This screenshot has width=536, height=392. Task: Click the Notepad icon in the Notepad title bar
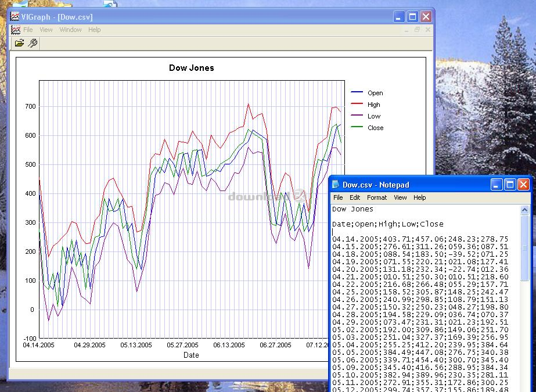tap(336, 185)
